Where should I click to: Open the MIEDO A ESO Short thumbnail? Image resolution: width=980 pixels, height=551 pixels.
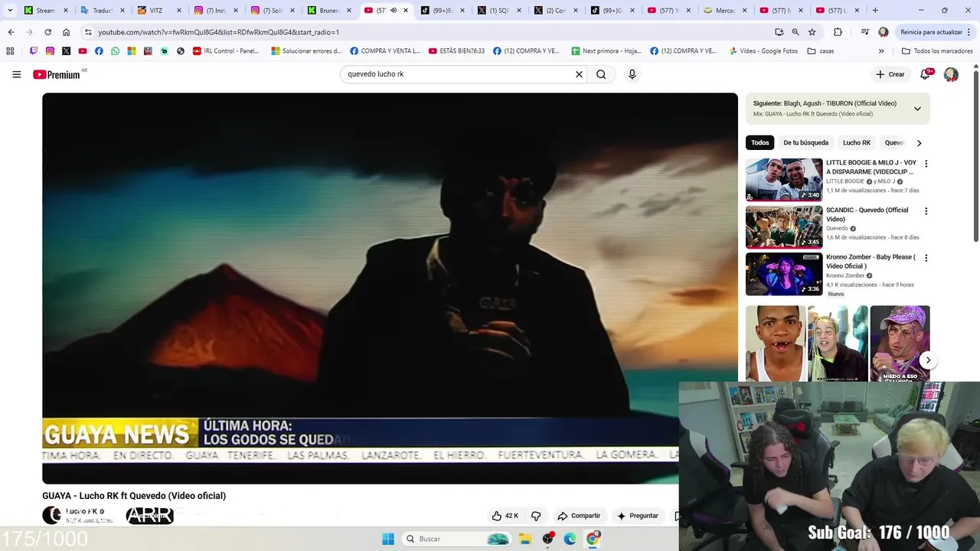pyautogui.click(x=900, y=343)
